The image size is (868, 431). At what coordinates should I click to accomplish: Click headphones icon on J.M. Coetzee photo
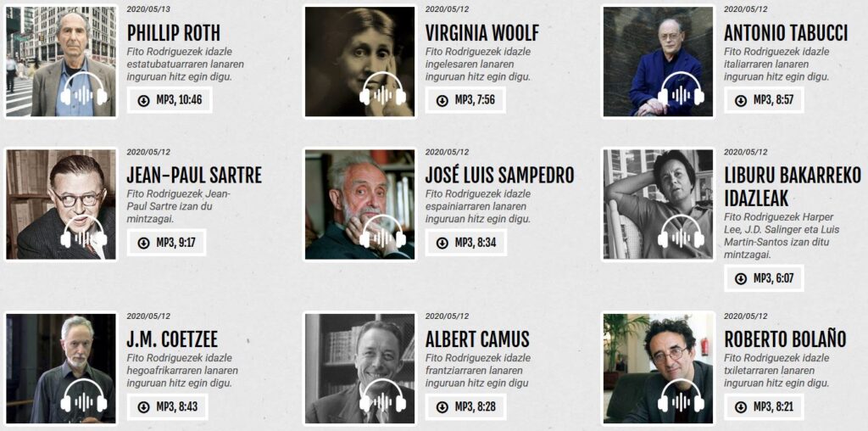point(84,396)
